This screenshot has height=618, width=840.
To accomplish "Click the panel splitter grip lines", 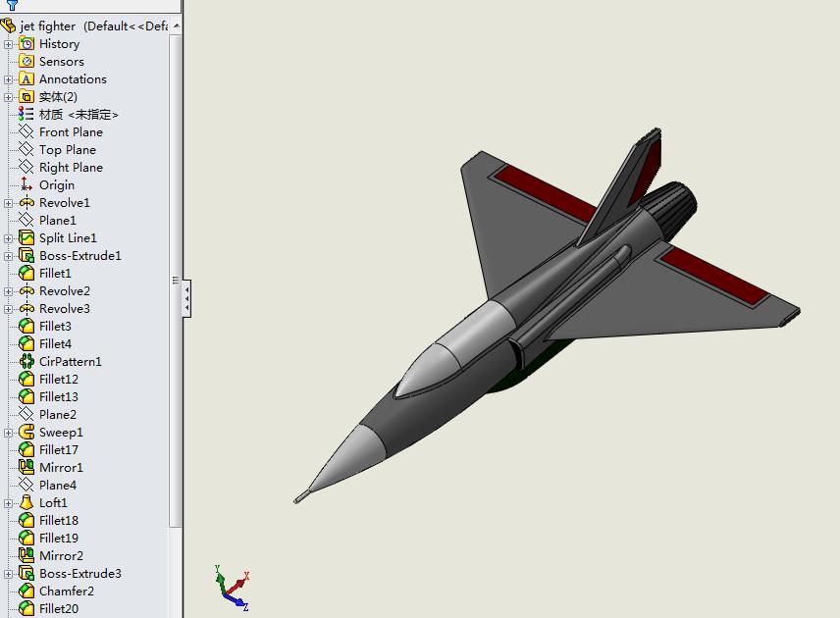I will pyautogui.click(x=176, y=281).
